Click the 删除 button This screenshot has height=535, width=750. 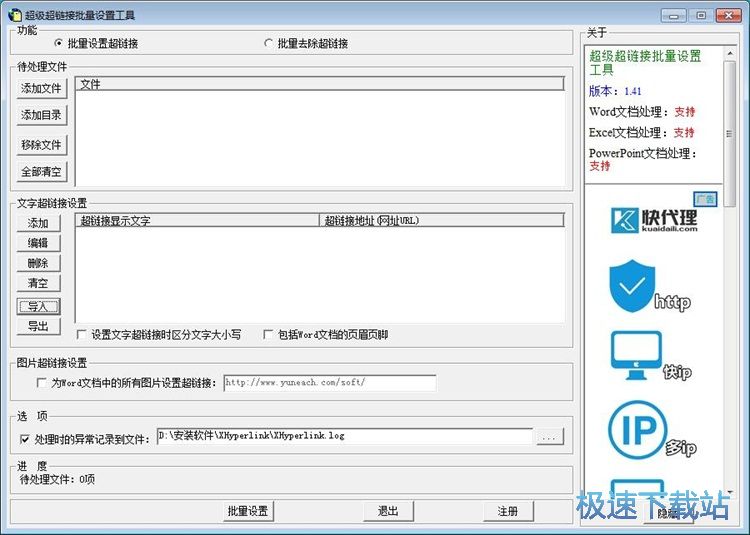click(38, 263)
